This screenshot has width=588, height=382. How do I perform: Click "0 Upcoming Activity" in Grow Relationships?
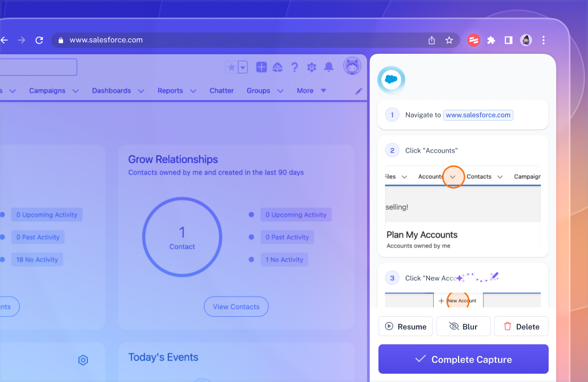click(x=296, y=215)
